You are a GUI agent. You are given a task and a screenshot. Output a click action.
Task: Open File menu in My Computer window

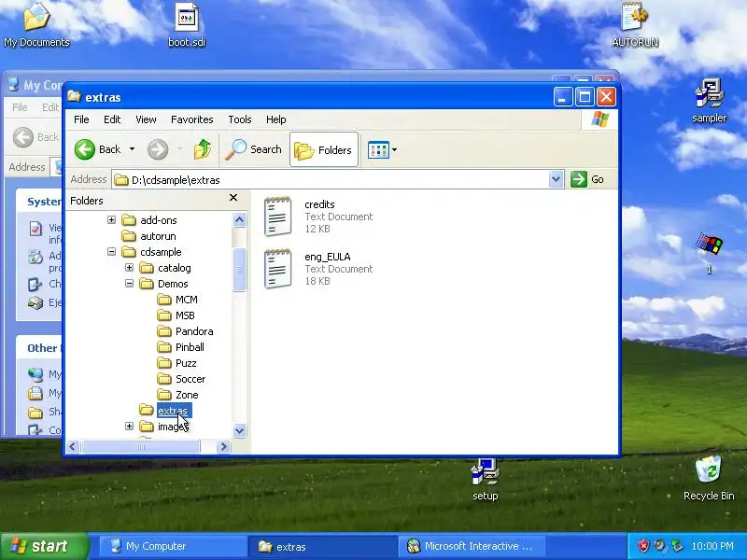coord(20,107)
